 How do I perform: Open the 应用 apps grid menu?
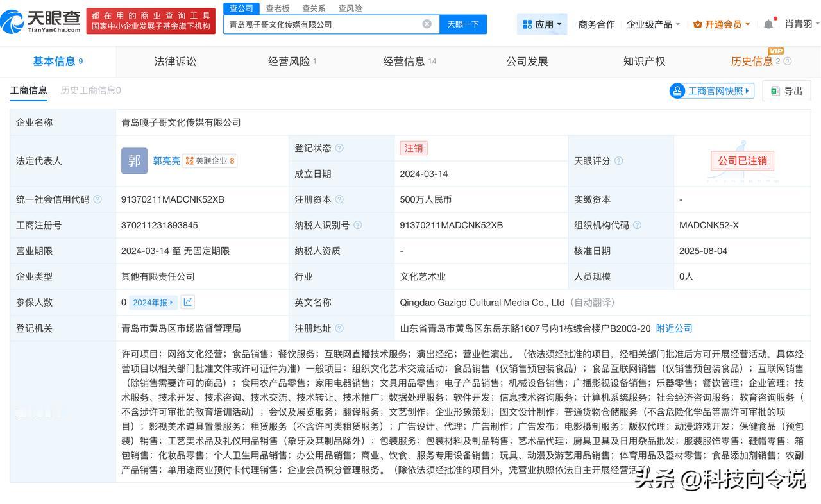tap(542, 24)
